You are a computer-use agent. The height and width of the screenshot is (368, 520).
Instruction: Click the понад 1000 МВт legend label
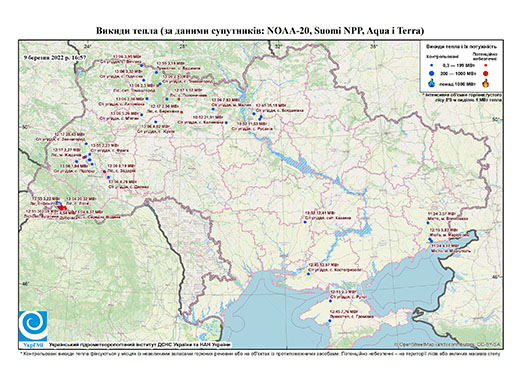coord(457,83)
